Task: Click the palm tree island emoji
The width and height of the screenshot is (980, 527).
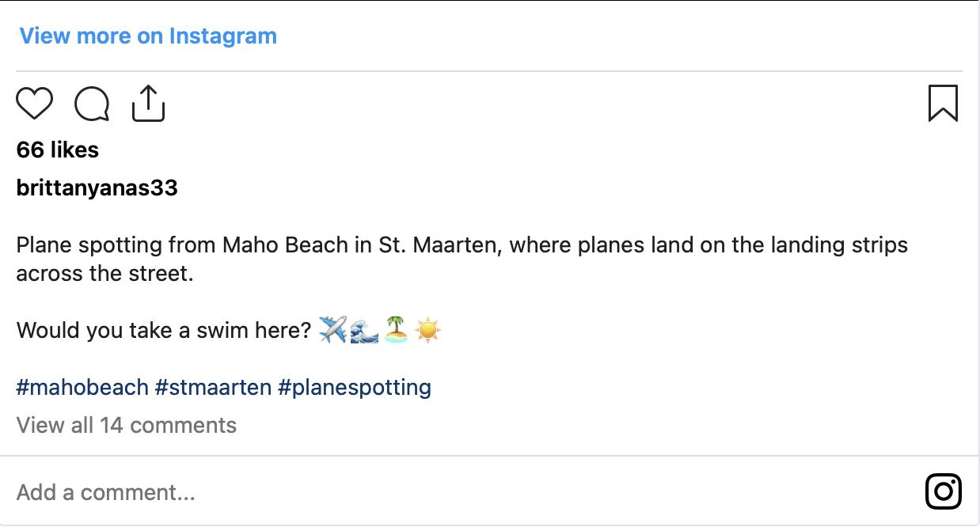Action: pos(396,330)
